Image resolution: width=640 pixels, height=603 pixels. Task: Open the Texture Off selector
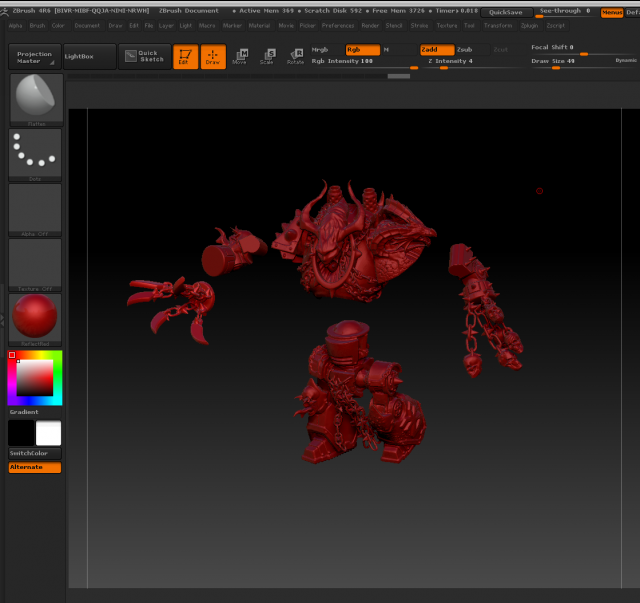pyautogui.click(x=35, y=265)
